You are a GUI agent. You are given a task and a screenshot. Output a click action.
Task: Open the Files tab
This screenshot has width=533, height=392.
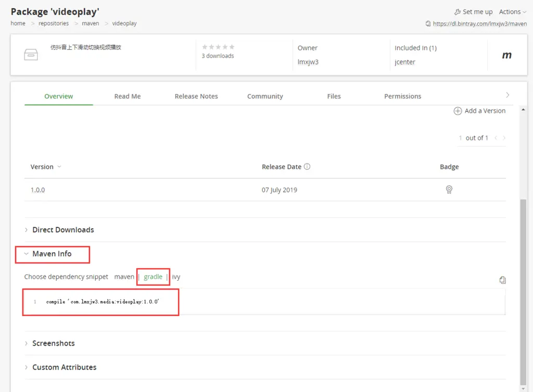[x=334, y=96]
